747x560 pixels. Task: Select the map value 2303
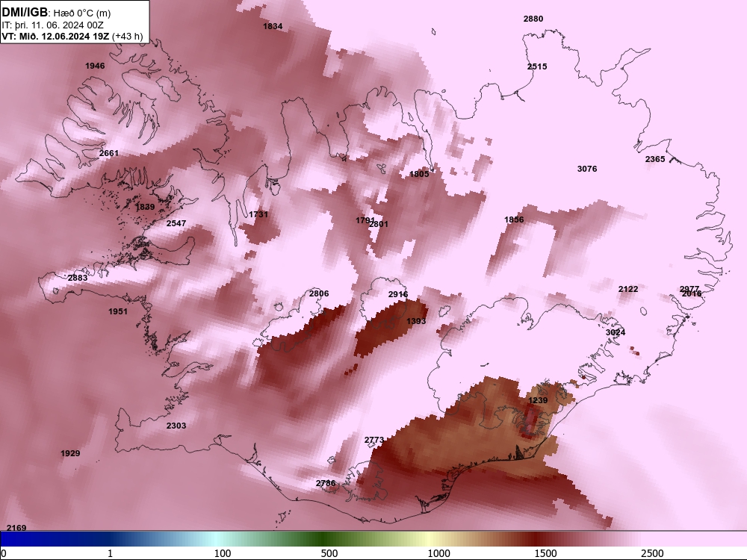(176, 426)
